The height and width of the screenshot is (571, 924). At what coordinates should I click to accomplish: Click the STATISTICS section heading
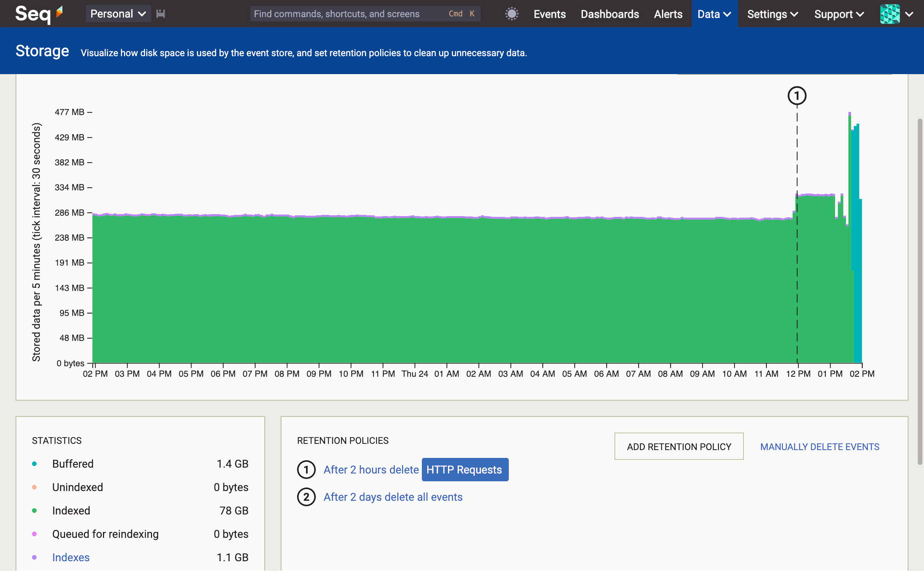coord(57,440)
